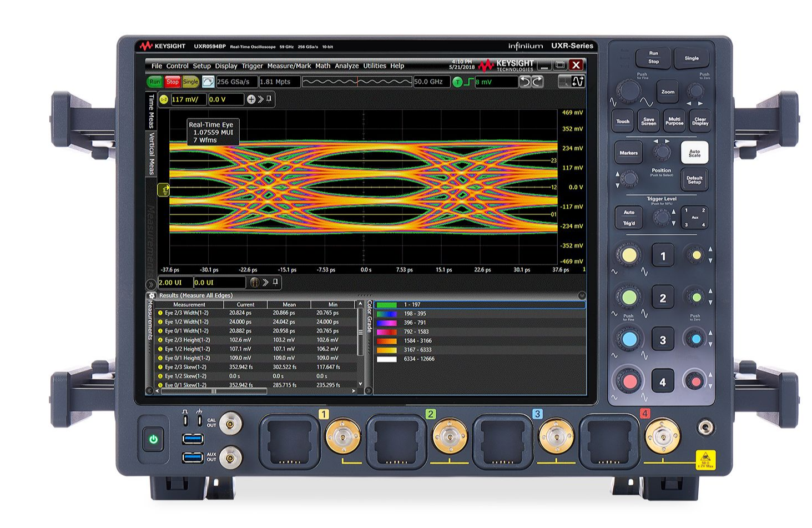Click the yellow Single acquisition button
812x528 pixels.
click(190, 82)
